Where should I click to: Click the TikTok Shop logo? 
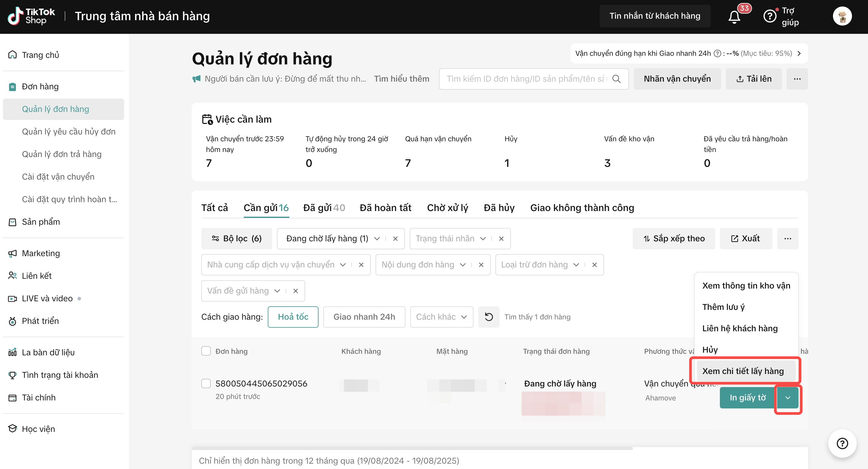coord(31,16)
